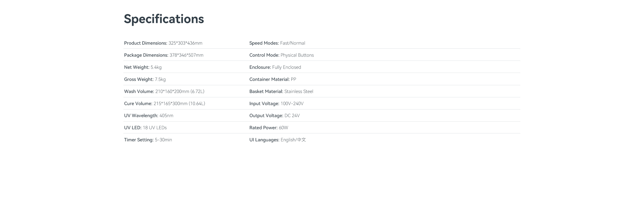
Task: Click the DC 24V output voltage value
Action: pos(292,116)
